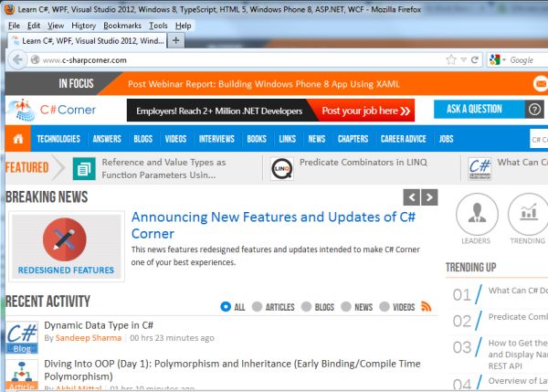
Task: Click C# icon beside What Can featured item
Action: point(479,169)
